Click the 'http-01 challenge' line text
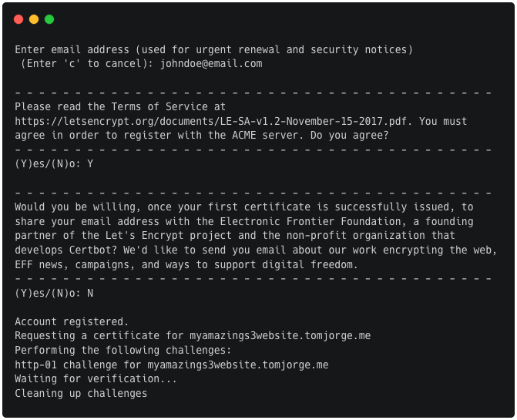 [x=172, y=365]
